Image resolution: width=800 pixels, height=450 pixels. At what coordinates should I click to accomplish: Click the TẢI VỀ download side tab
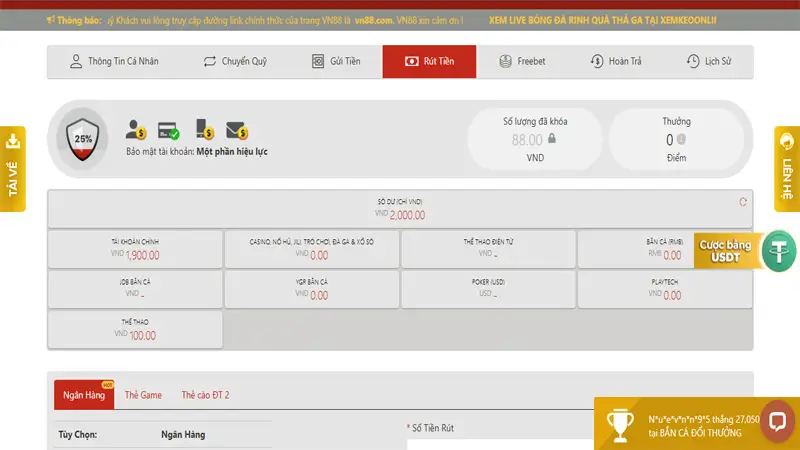pos(13,168)
